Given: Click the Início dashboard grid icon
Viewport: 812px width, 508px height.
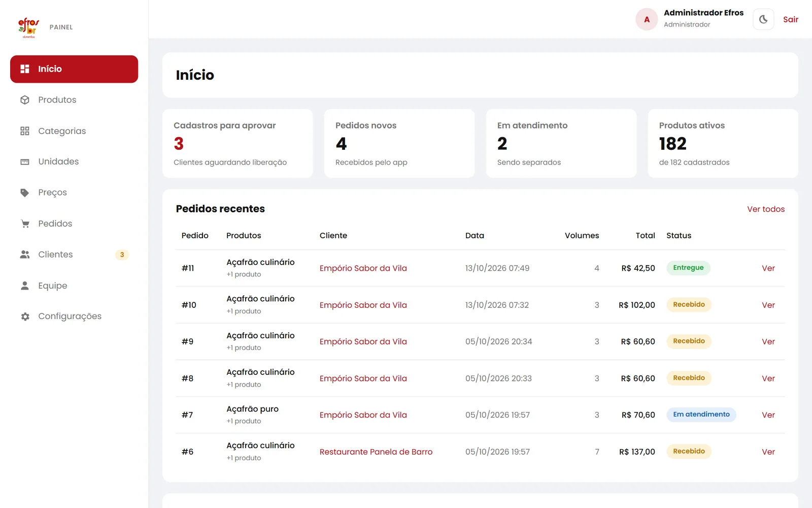Looking at the screenshot, I should pos(25,69).
